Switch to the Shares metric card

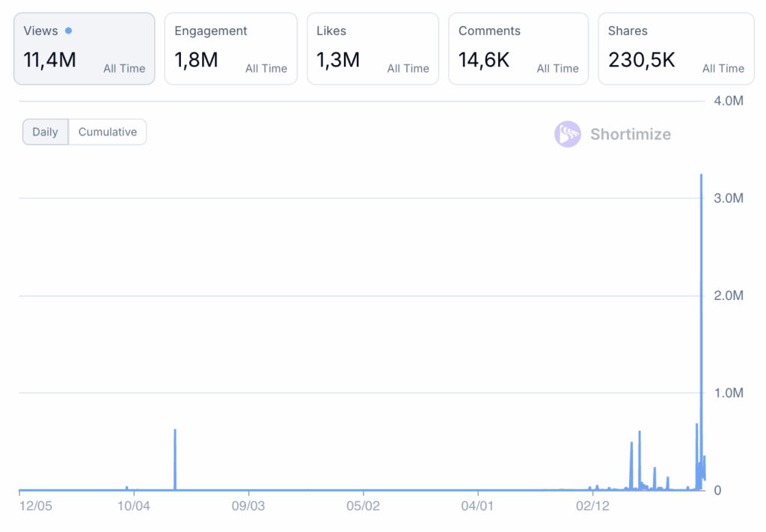tap(675, 49)
